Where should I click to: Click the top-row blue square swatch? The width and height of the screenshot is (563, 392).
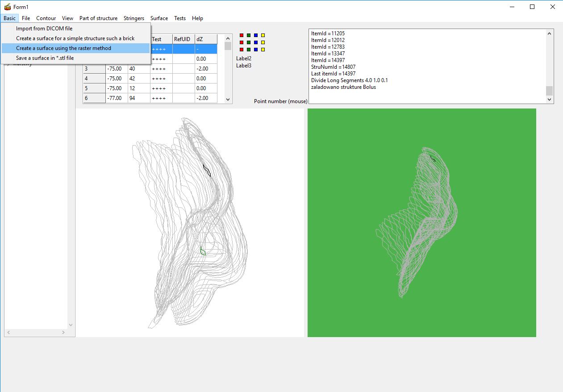point(256,35)
